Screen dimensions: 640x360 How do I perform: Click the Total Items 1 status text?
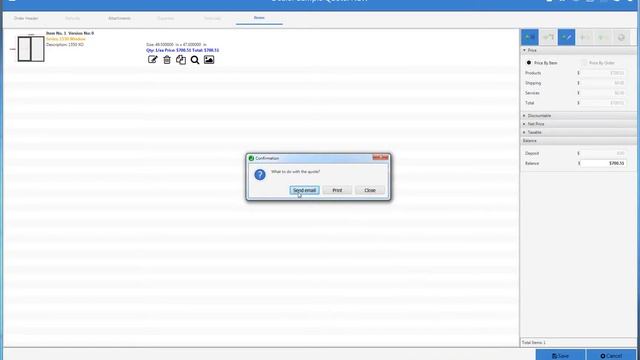click(x=533, y=343)
